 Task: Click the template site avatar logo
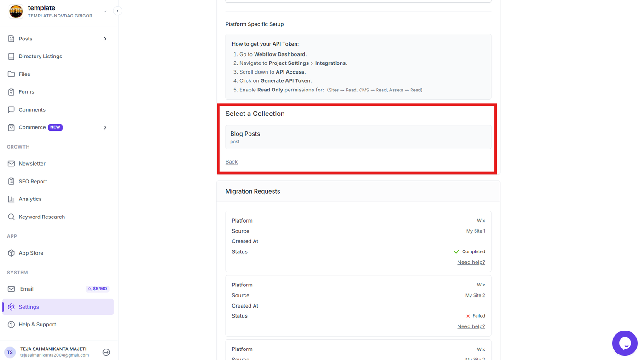point(16,11)
